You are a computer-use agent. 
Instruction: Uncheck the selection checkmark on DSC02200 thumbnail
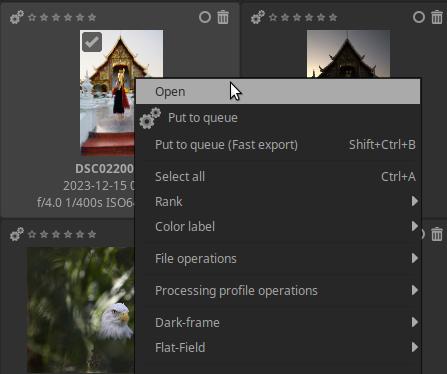[92, 42]
